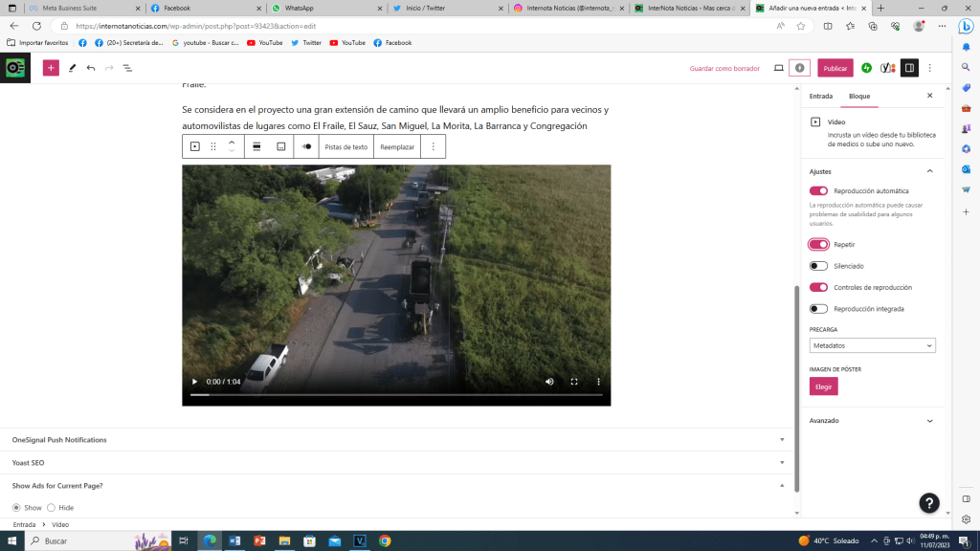Play the video in the editor
980x551 pixels.
[195, 382]
